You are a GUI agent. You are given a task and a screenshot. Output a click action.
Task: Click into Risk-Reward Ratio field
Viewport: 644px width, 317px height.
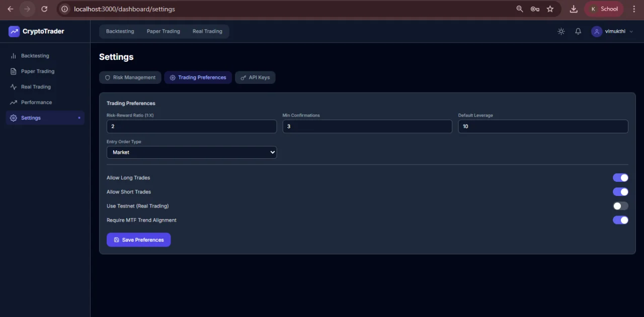[x=192, y=127]
